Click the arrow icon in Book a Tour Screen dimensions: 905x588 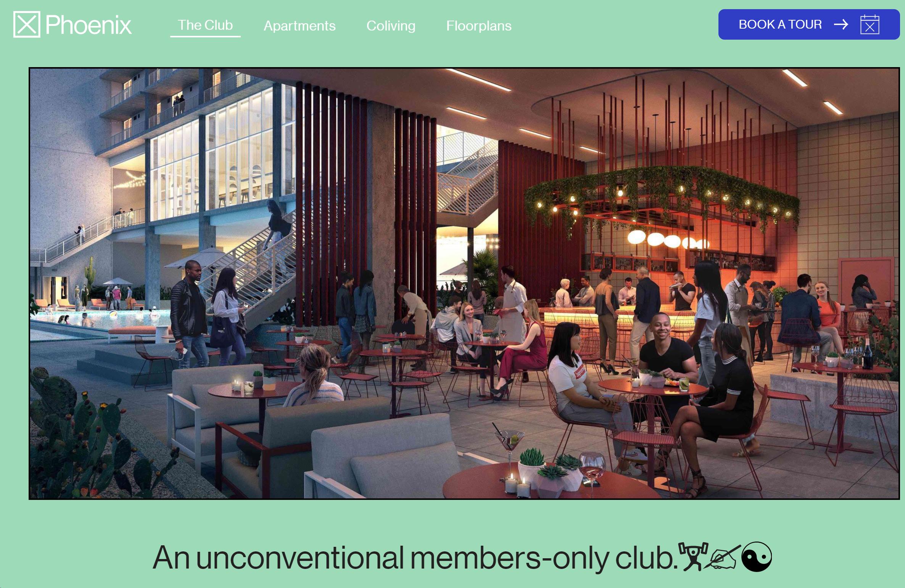pyautogui.click(x=841, y=24)
